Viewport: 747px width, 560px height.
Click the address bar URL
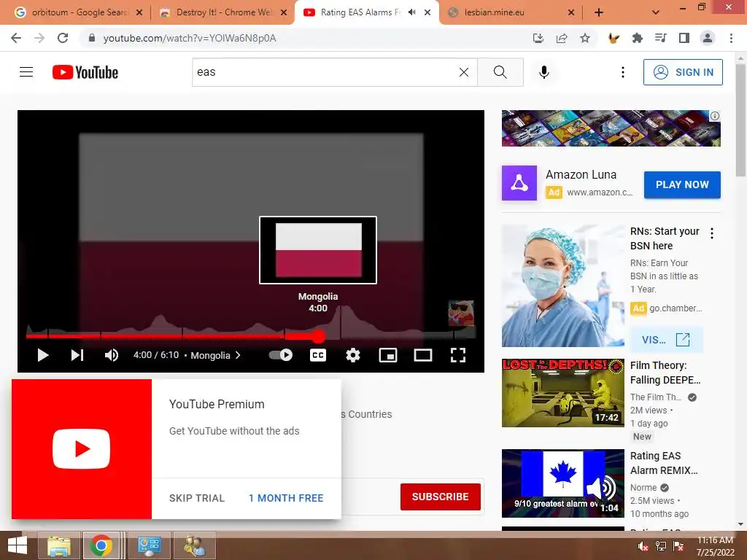189,38
